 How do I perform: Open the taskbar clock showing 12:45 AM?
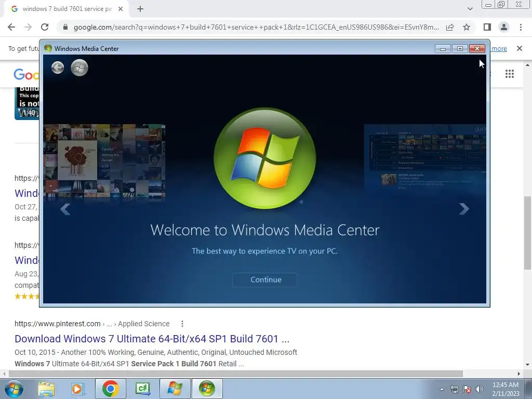coord(506,389)
